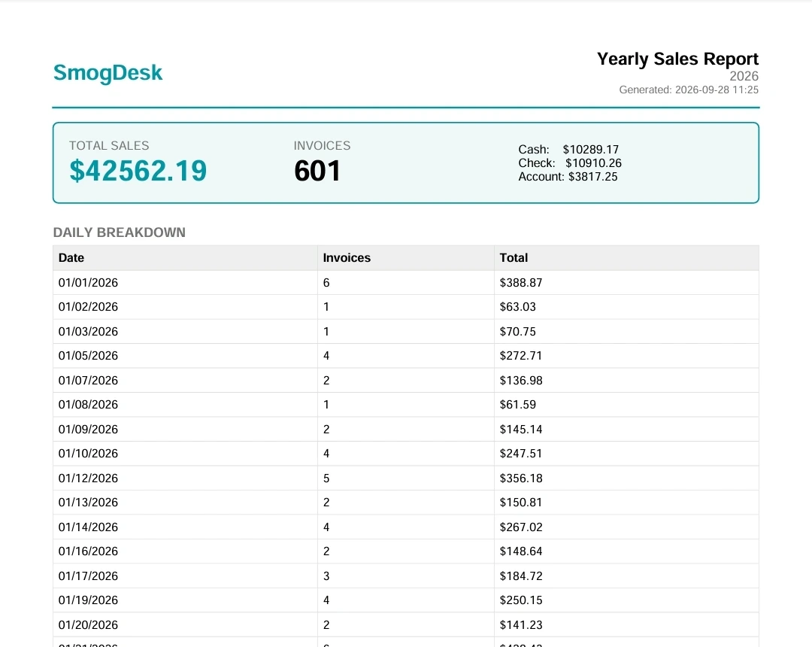Viewport: 812px width, 647px height.
Task: Select the Yearly Sales Report title
Action: 677,59
